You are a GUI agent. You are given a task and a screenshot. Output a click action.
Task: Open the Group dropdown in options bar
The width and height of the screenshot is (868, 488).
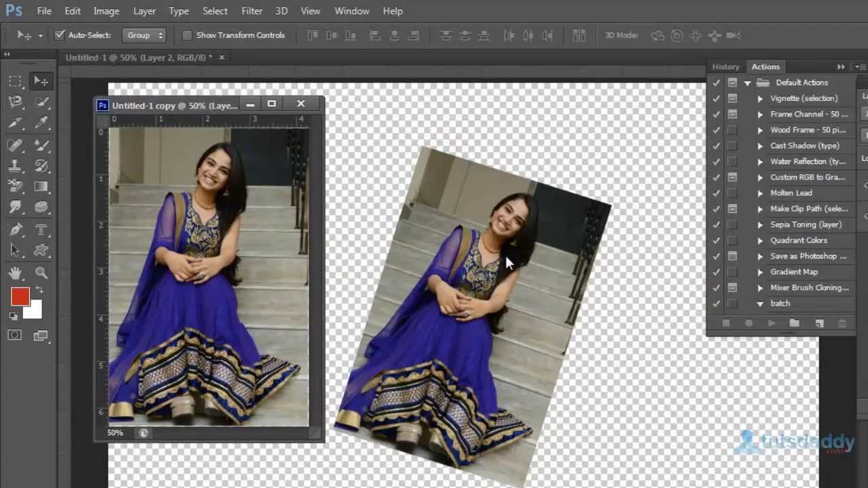144,35
